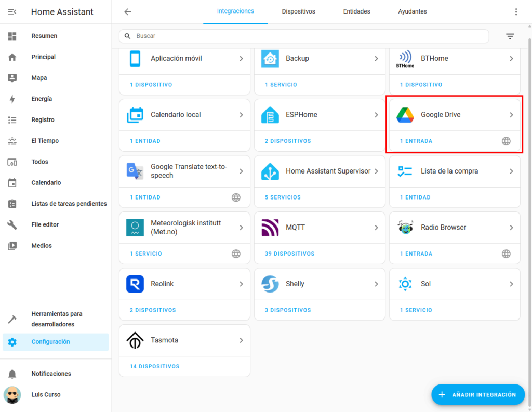Click the cloud globe icon on Radio Browser

tap(506, 254)
